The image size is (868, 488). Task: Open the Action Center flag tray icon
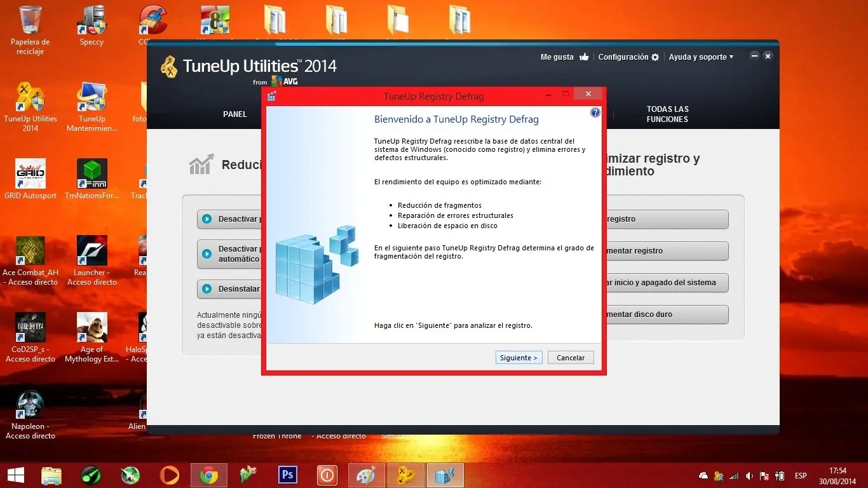coord(765,476)
